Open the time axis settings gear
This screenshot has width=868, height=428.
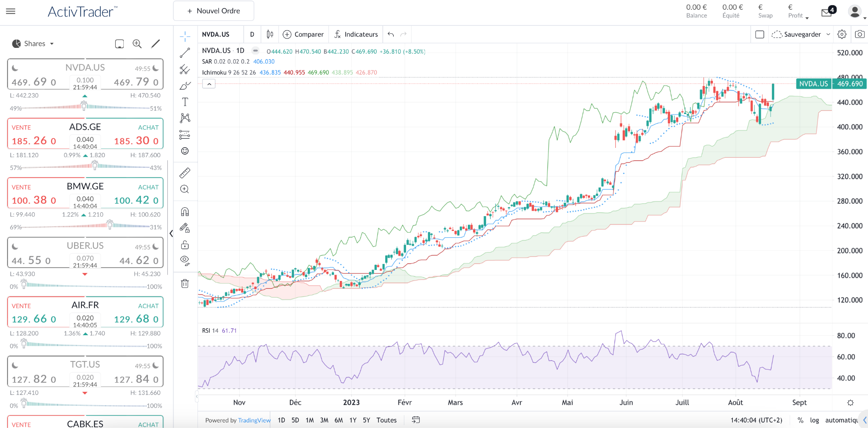(x=850, y=403)
